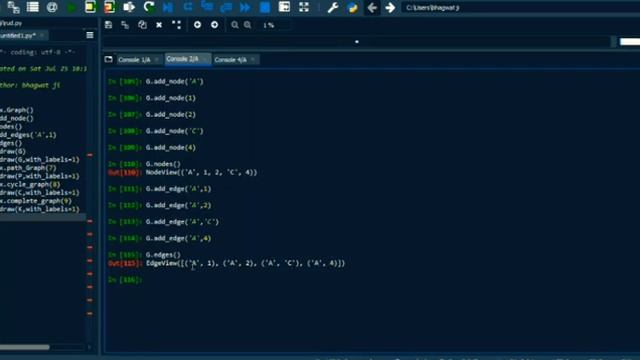Image resolution: width=640 pixels, height=360 pixels.
Task: Open the Python path manager
Action: [x=352, y=7]
